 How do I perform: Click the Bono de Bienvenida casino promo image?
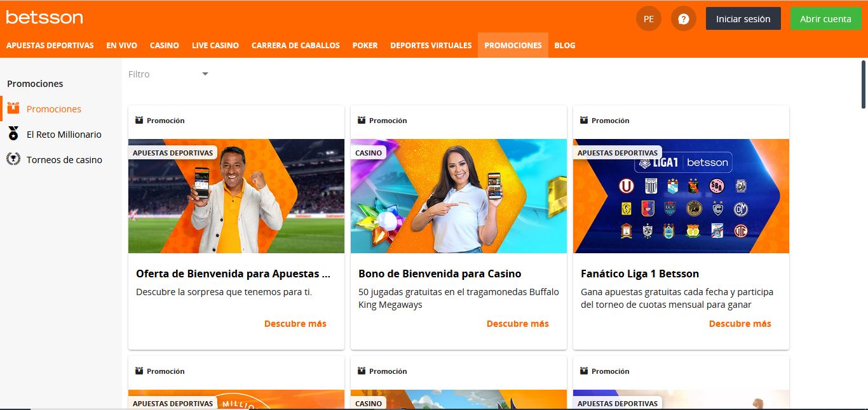coord(459,196)
